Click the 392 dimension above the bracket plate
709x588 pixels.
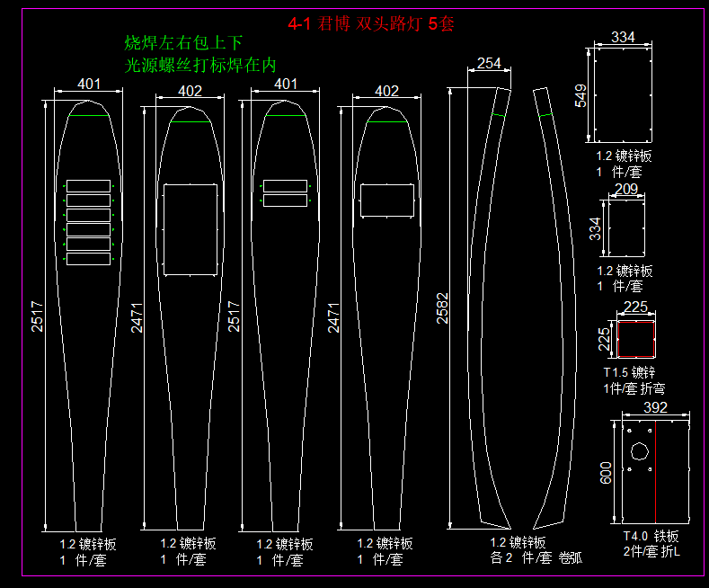[x=657, y=408]
